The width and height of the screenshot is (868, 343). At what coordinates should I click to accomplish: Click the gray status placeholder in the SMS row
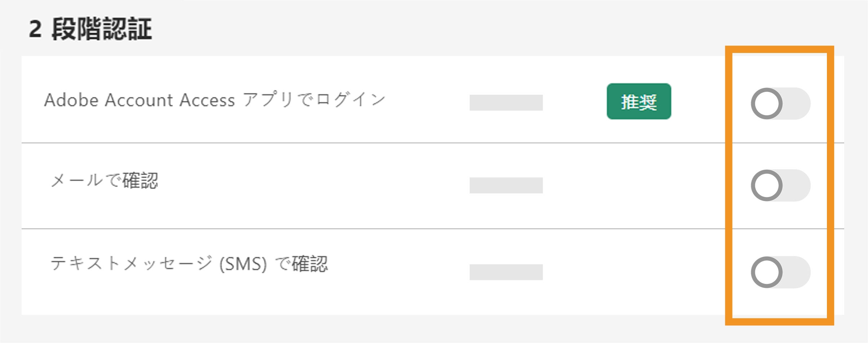click(x=506, y=272)
